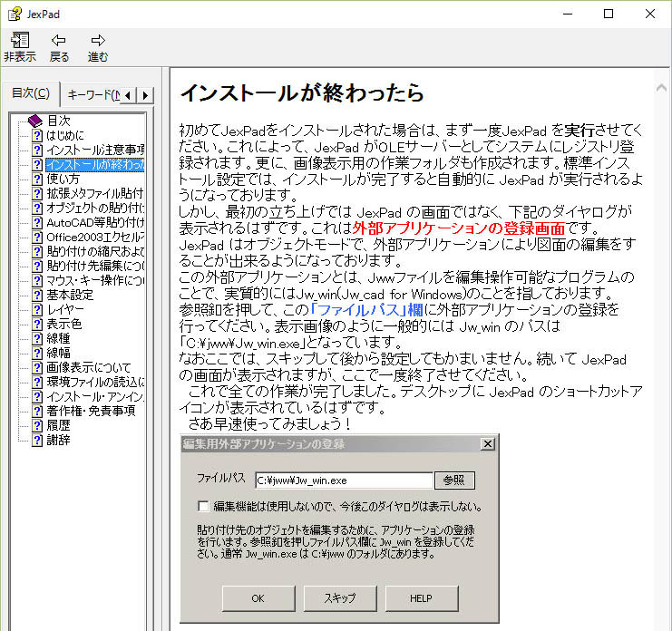Open the インストール注意事項 topic
672x631 pixels.
95,150
